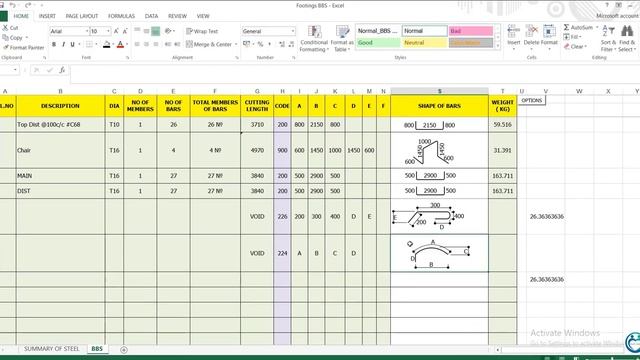Image resolution: width=640 pixels, height=360 pixels.
Task: Expand the cell styles gallery
Action: pos(498,46)
